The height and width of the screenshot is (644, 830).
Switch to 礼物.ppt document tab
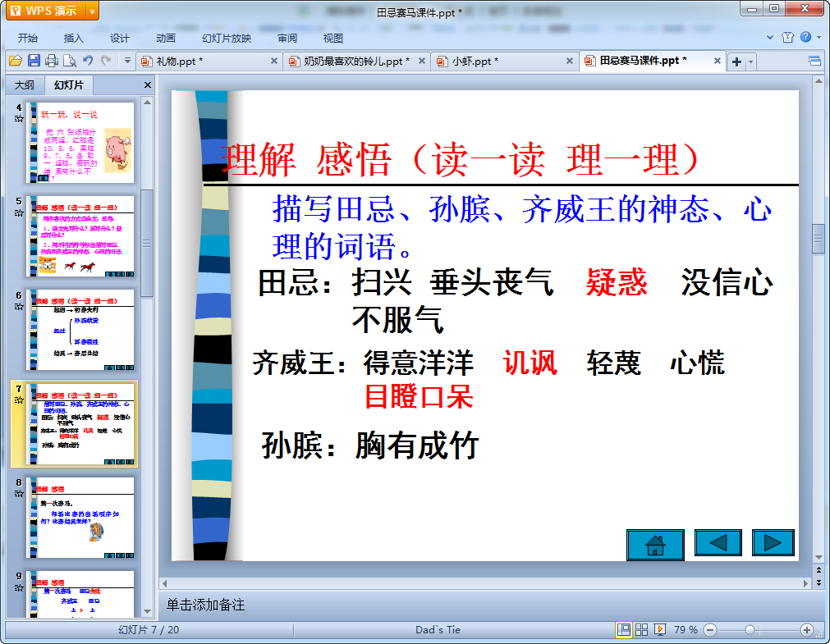coord(204,62)
